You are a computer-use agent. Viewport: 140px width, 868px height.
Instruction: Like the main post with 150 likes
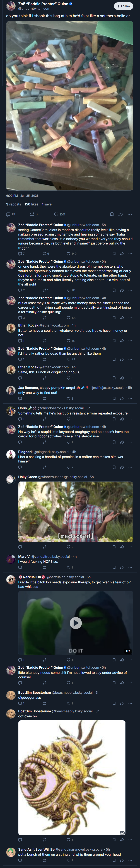coord(60,214)
